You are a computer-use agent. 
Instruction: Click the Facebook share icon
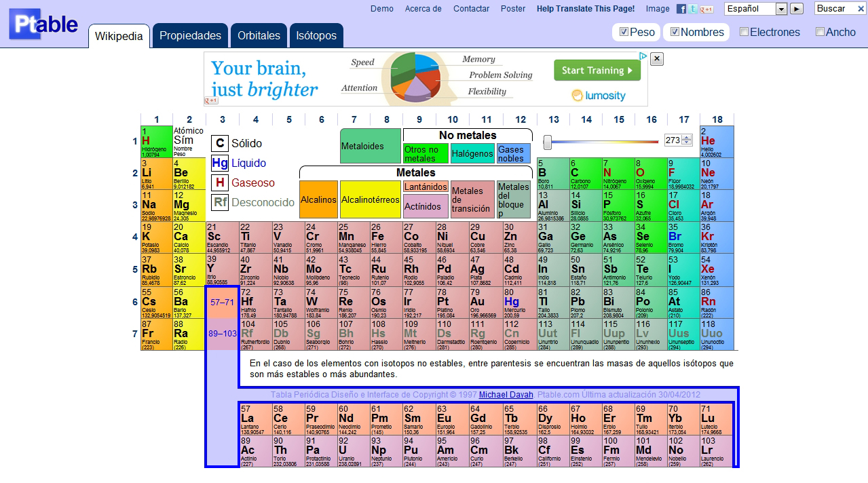681,9
